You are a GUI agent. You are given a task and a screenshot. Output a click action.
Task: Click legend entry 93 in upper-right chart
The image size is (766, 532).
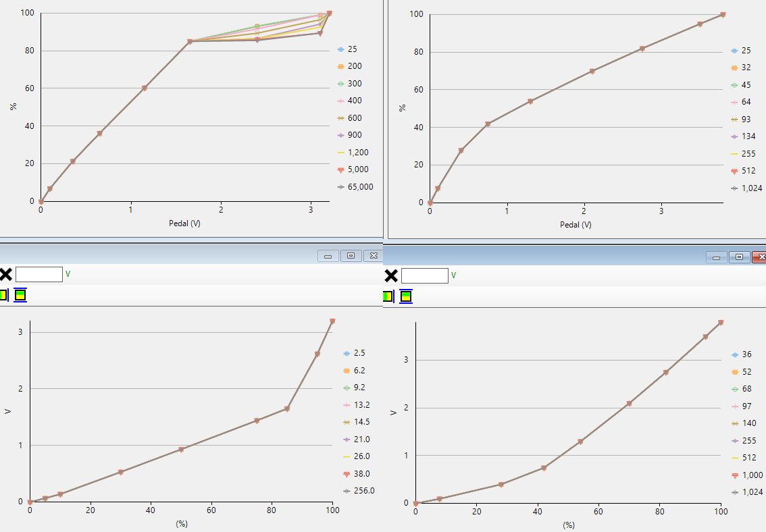click(x=741, y=119)
